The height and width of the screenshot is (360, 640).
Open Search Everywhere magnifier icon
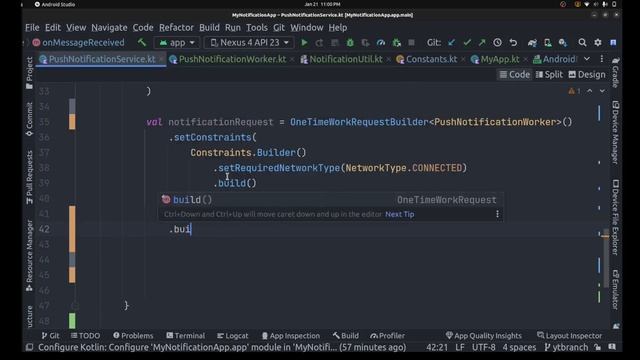tap(582, 42)
